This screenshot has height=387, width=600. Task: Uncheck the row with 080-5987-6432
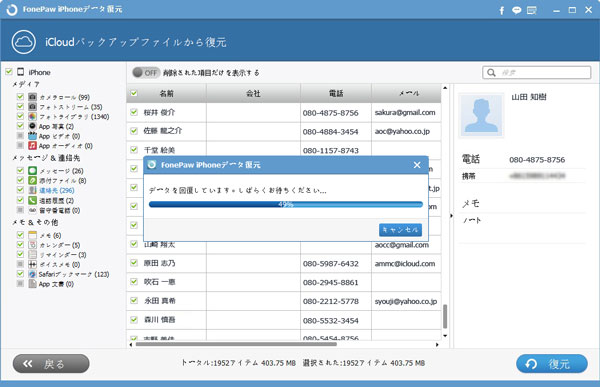[134, 263]
